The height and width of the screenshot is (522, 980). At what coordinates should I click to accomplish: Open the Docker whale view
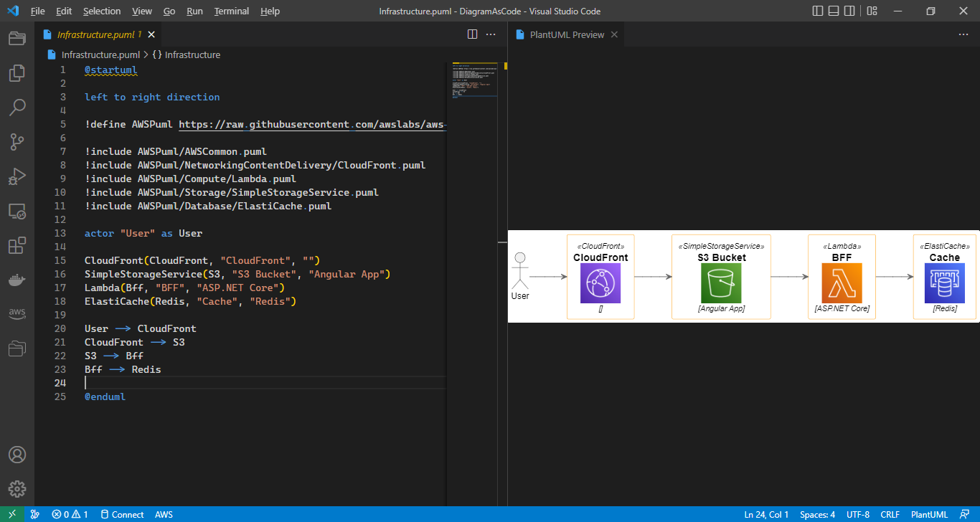17,280
